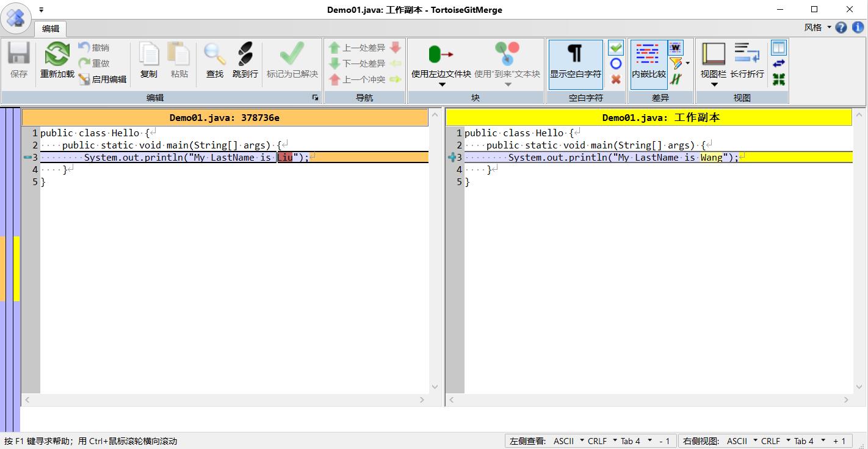Viewport: 868px width, 449px height.
Task: Expand the 使用左边文件块 dropdown arrow
Action: 442,84
